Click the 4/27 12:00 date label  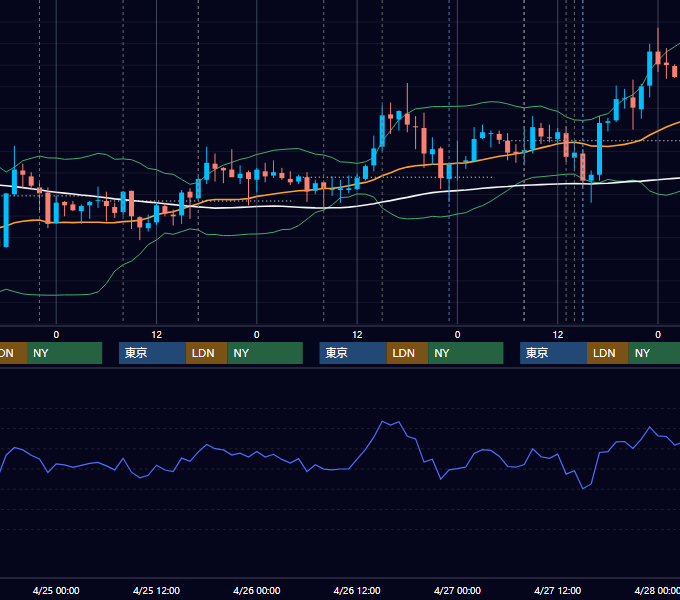557,590
